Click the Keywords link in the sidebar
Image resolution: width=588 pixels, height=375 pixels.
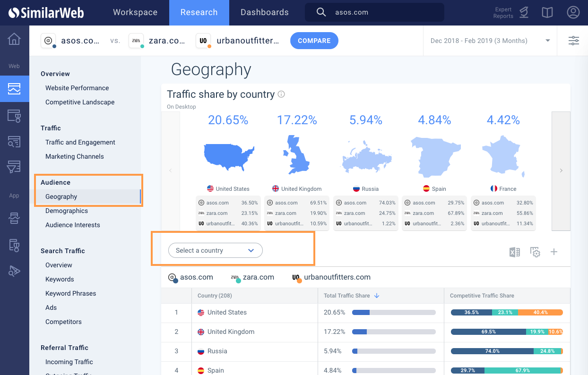[60, 279]
